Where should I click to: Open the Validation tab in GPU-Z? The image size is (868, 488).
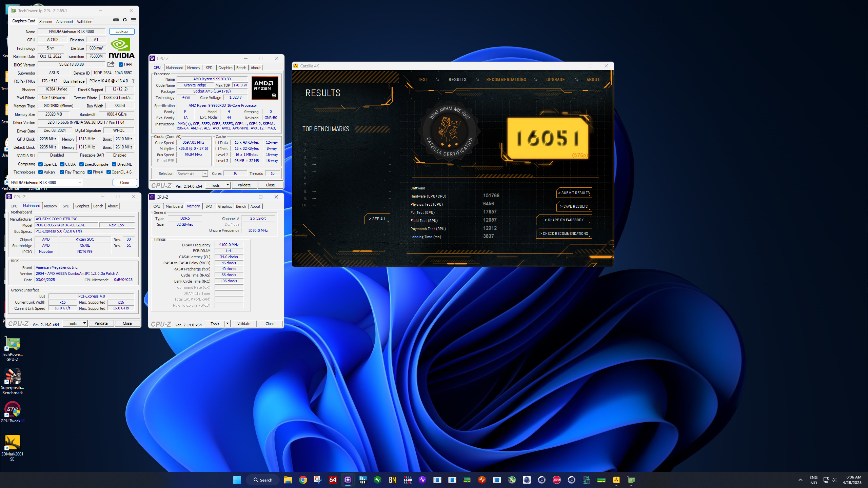84,21
